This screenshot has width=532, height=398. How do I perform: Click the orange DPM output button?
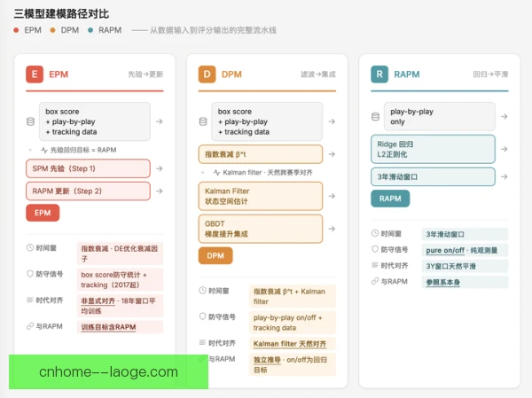pyautogui.click(x=215, y=255)
